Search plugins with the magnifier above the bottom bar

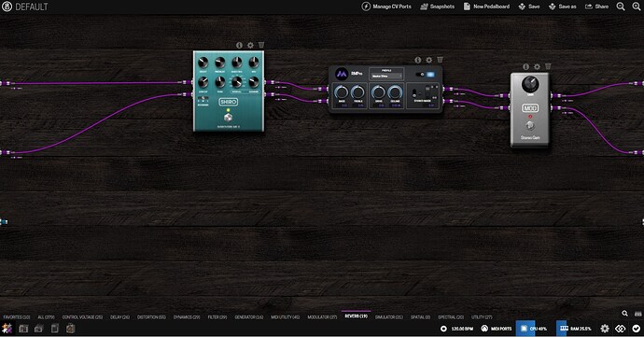[624, 313]
